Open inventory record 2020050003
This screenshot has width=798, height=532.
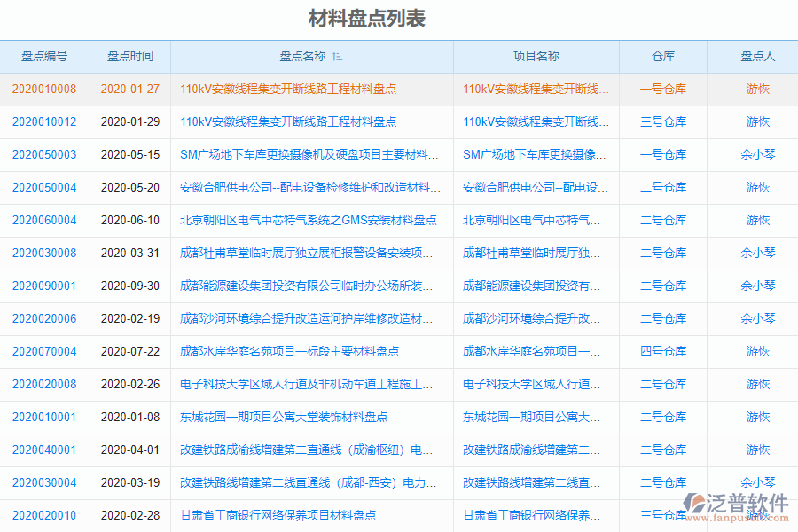point(46,154)
